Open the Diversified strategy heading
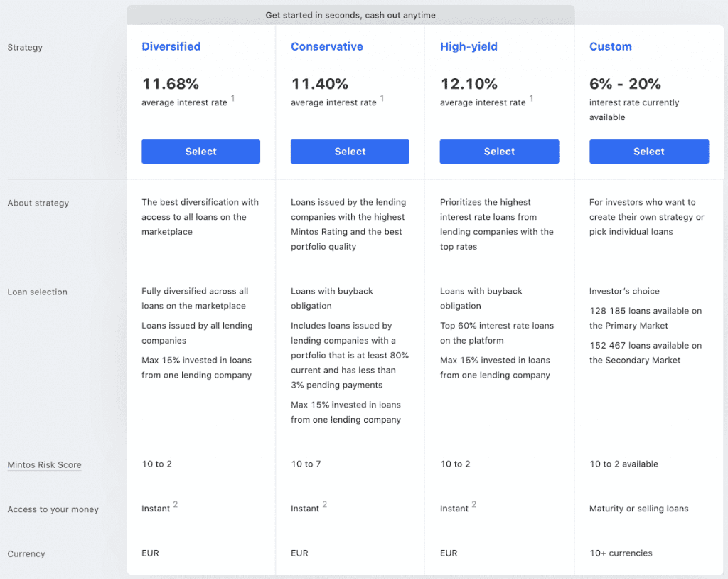The height and width of the screenshot is (579, 728). (171, 47)
